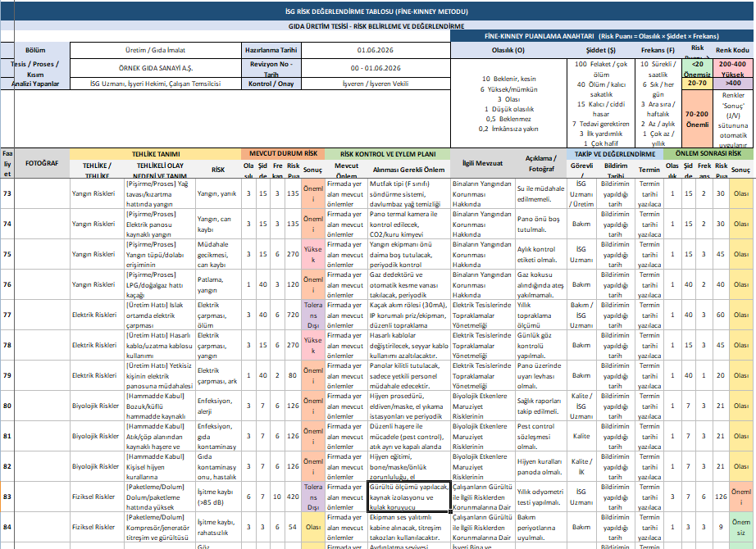This screenshot has height=549, width=756.
Task: Select the risk score "120" in row 76
Action: [x=294, y=284]
